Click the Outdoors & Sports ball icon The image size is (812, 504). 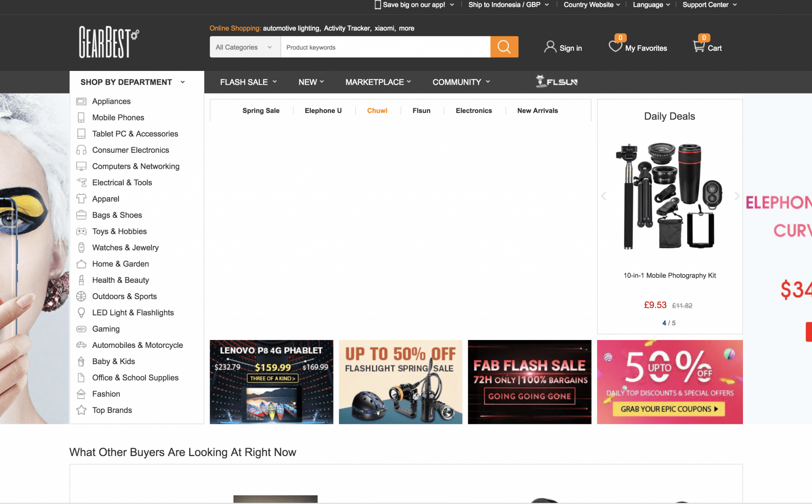click(x=81, y=296)
